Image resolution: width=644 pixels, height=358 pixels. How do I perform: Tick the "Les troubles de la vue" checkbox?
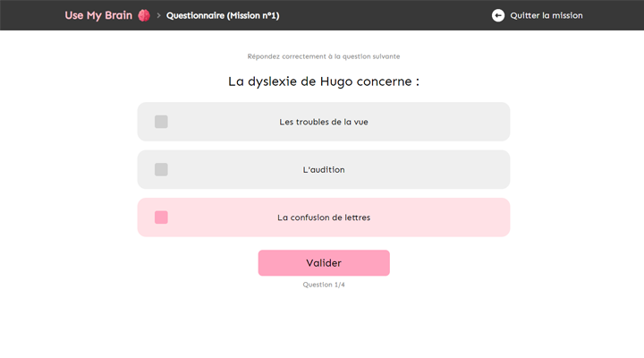(161, 122)
